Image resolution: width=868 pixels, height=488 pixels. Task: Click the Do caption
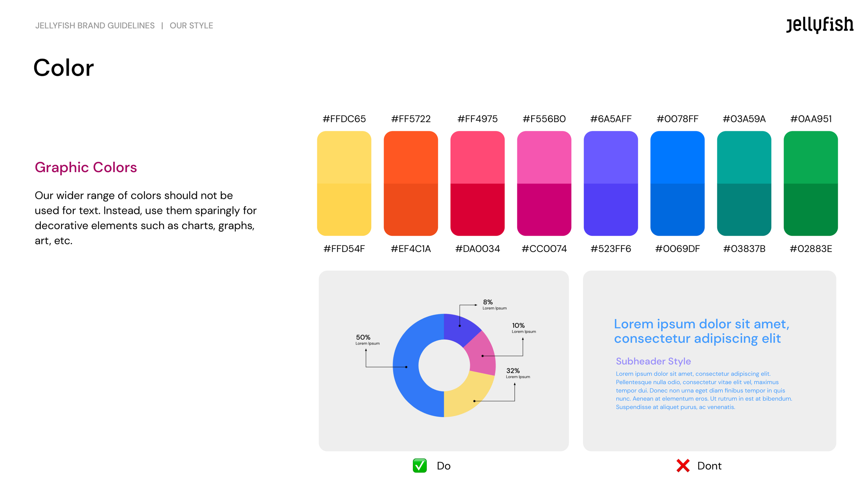tap(443, 466)
